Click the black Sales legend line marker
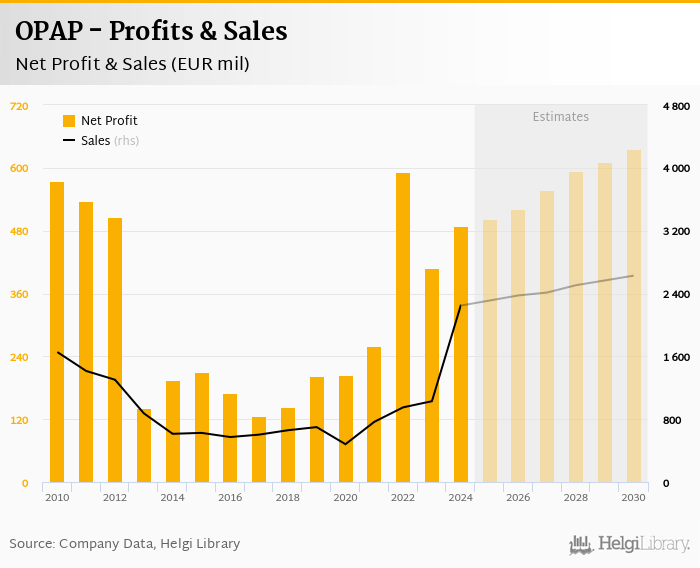The image size is (700, 568). coord(69,141)
